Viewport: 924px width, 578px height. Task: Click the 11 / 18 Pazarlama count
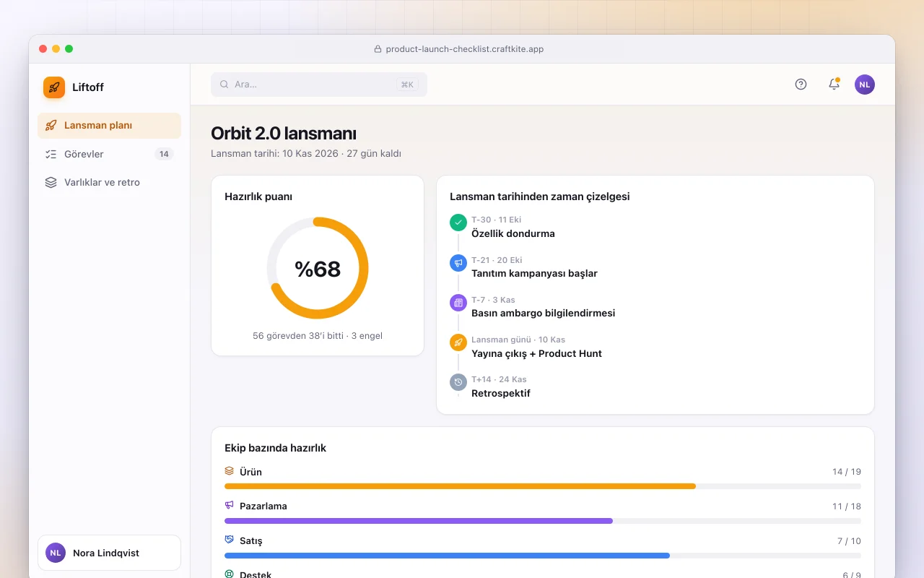pos(847,506)
